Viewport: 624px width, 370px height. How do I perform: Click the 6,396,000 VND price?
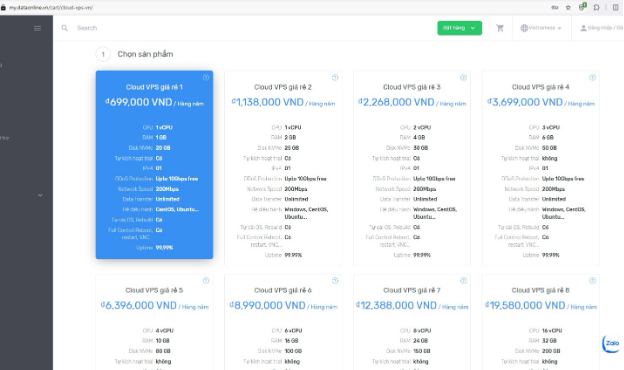pyautogui.click(x=138, y=306)
